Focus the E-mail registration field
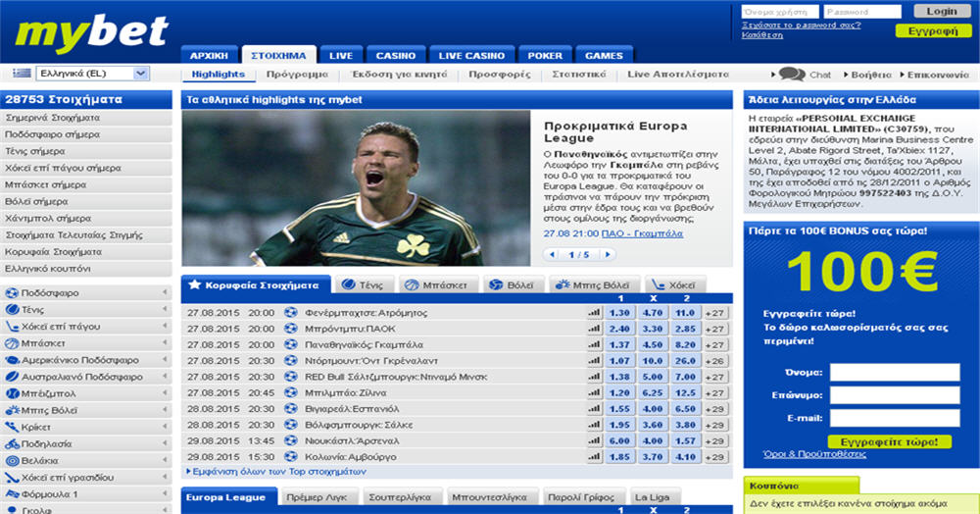Viewport: 980px width, 514px height. click(x=895, y=418)
